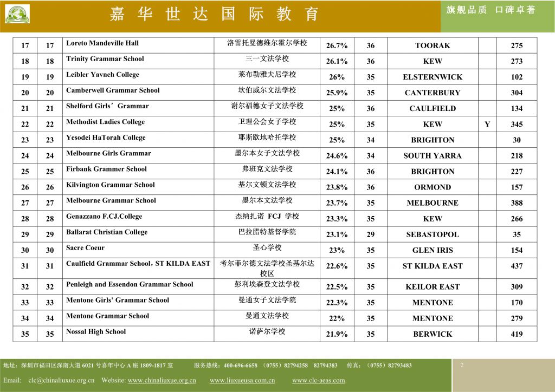Screen dimensions: 555x392
Task: Click the 26.7% percentage cell
Action: pyautogui.click(x=337, y=45)
